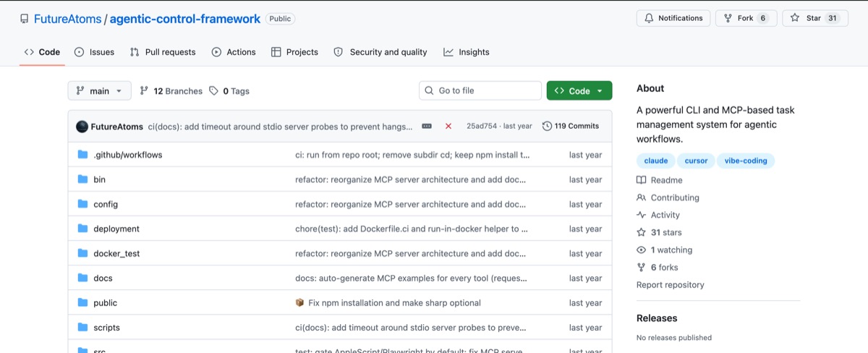Open the public folder
868x353 pixels.
coord(105,302)
